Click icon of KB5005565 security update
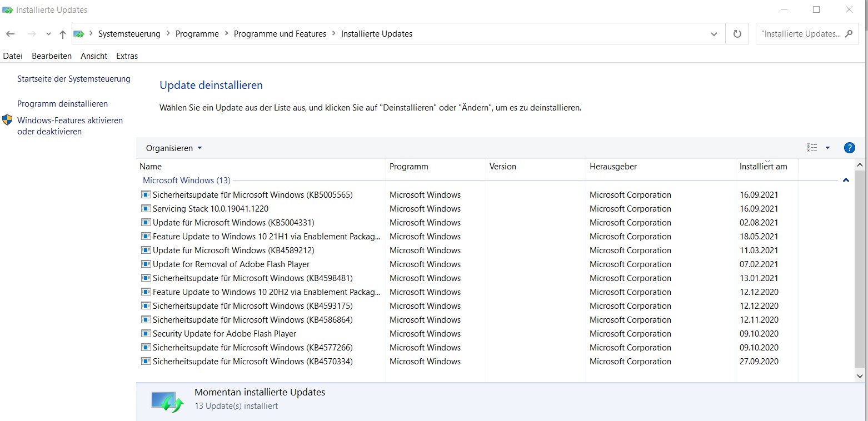The image size is (868, 421). coord(146,195)
